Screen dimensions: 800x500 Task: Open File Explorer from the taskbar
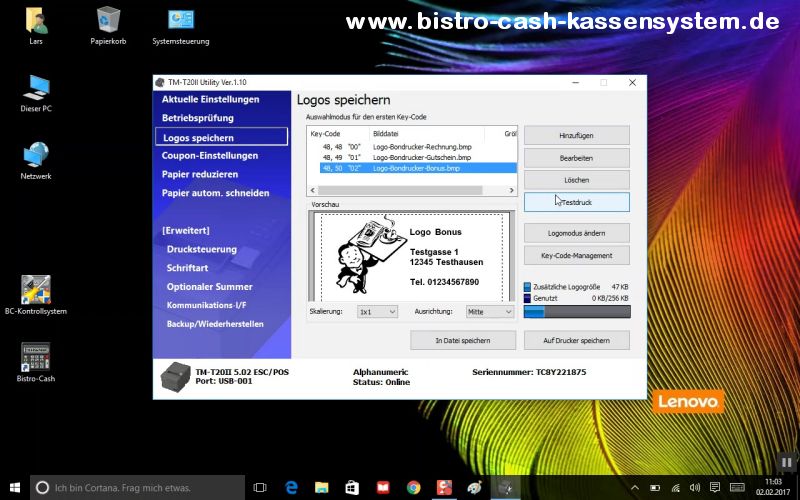322,487
